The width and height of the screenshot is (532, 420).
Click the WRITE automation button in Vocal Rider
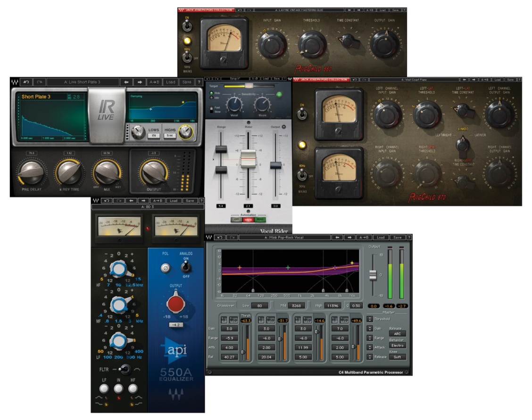click(248, 219)
